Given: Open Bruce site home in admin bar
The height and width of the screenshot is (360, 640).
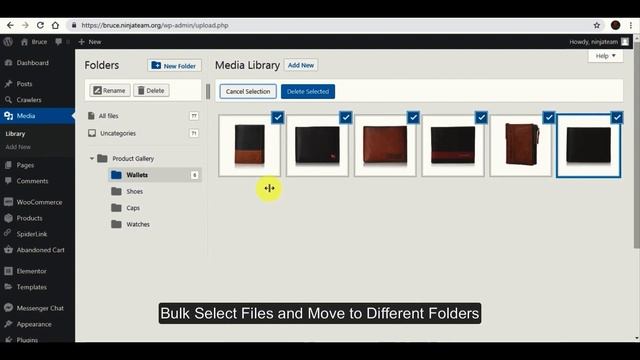Looking at the screenshot, I should pyautogui.click(x=34, y=42).
